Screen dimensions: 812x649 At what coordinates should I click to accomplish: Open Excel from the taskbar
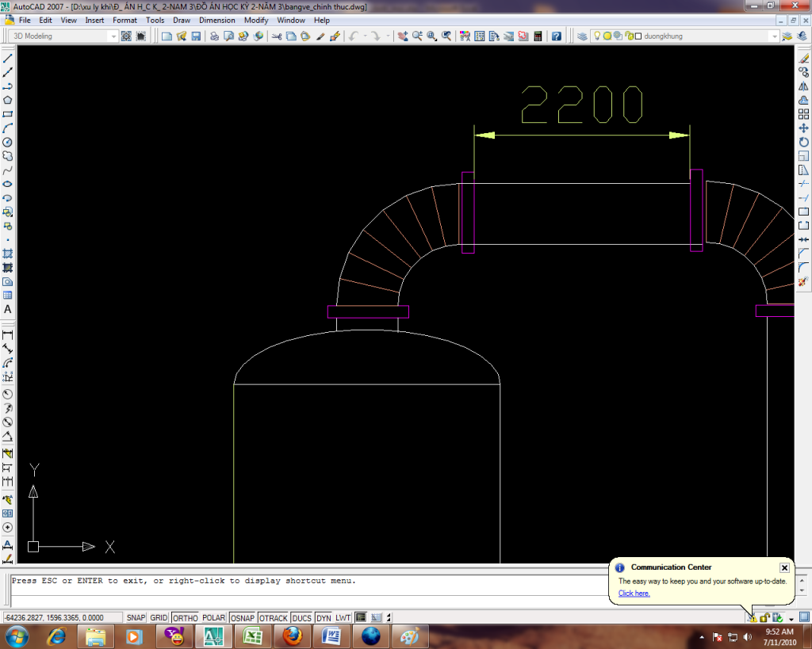coord(252,636)
